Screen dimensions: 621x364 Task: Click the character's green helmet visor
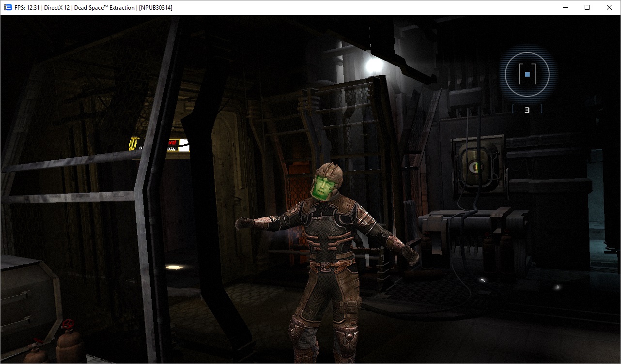tap(323, 186)
